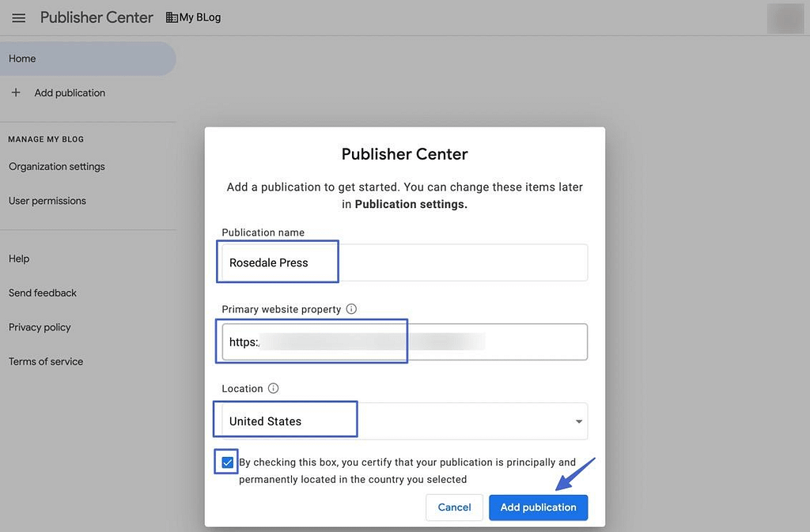Screen dimensions: 810x532
Task: Open the Primary website property info tooltip
Action: [x=351, y=309]
